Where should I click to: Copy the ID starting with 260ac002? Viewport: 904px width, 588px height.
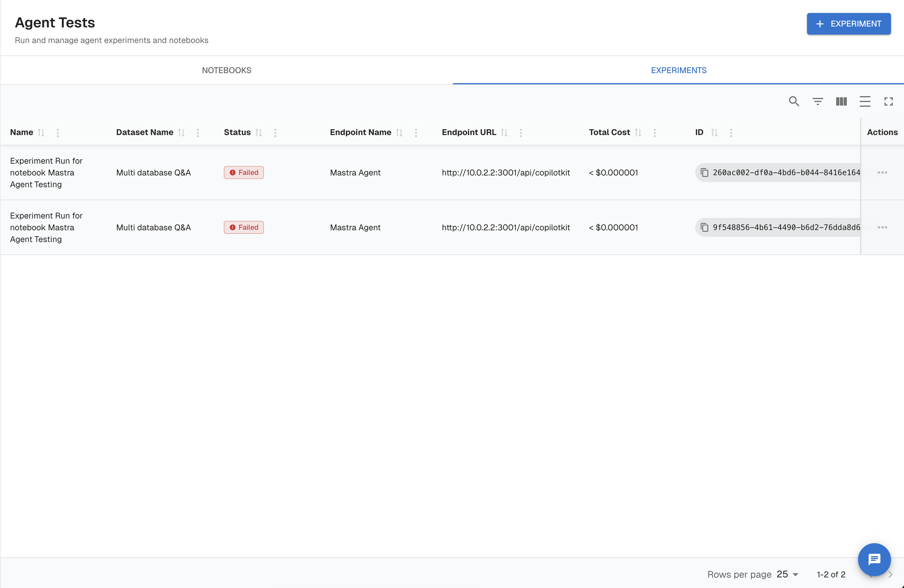coord(705,173)
